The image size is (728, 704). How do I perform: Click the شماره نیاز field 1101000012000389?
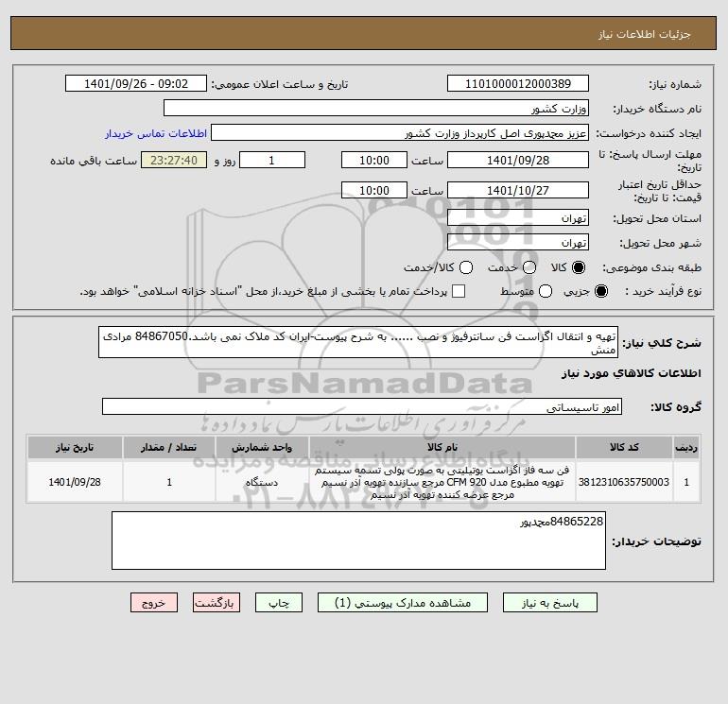(518, 84)
